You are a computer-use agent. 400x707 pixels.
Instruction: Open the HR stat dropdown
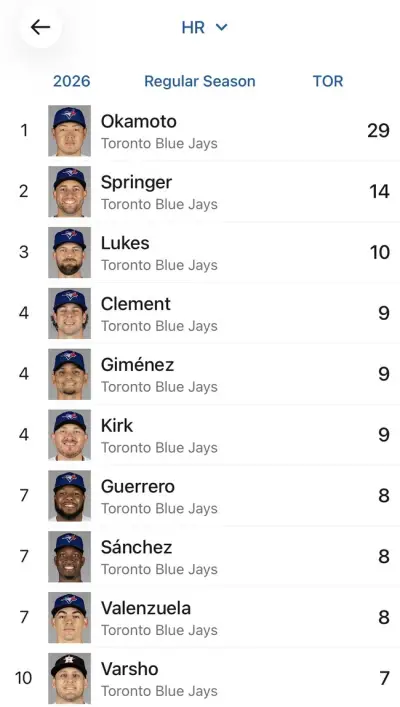pos(204,28)
